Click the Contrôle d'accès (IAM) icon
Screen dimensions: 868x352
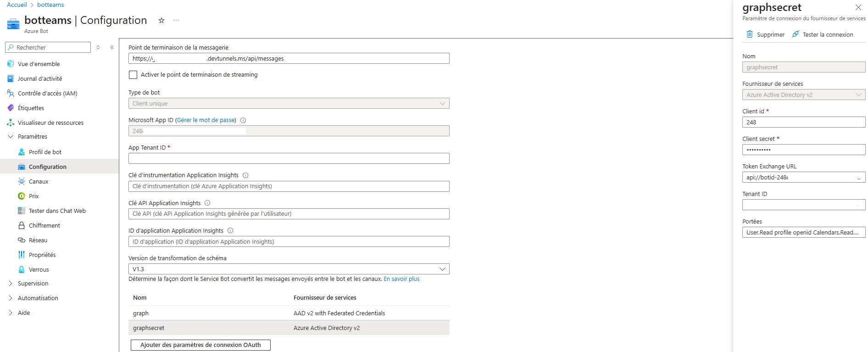tap(11, 93)
